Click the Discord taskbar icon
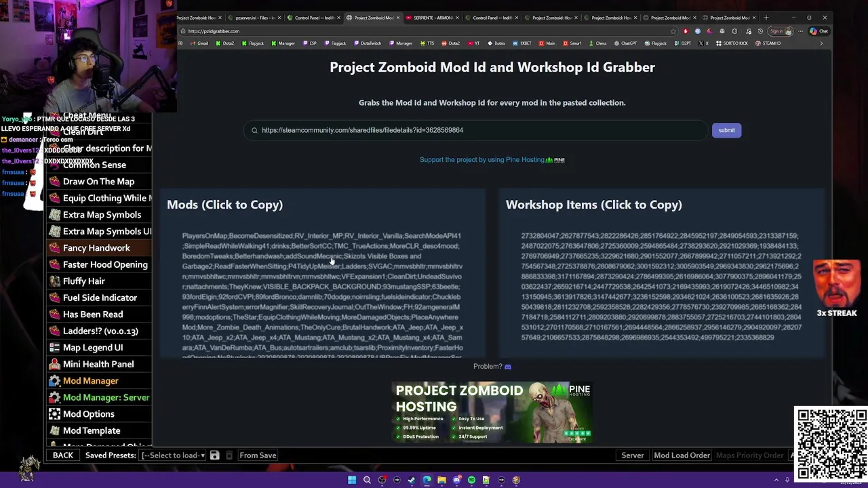Image resolution: width=868 pixels, height=488 pixels. [x=456, y=480]
